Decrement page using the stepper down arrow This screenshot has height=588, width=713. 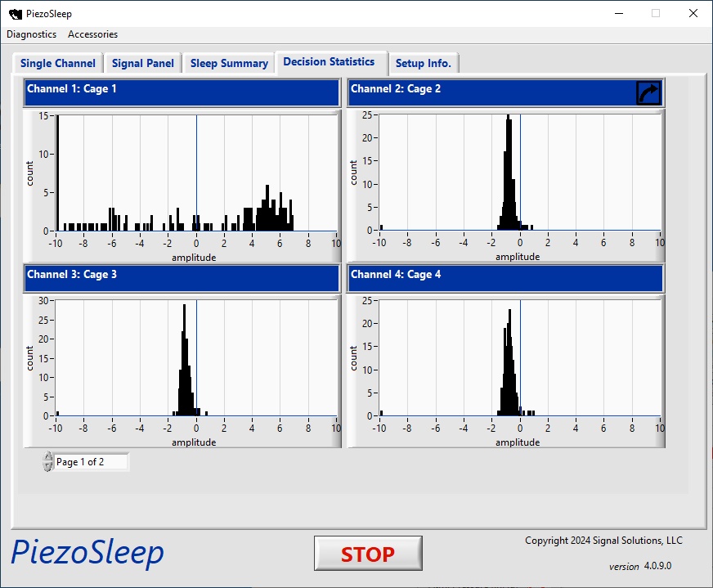48,467
